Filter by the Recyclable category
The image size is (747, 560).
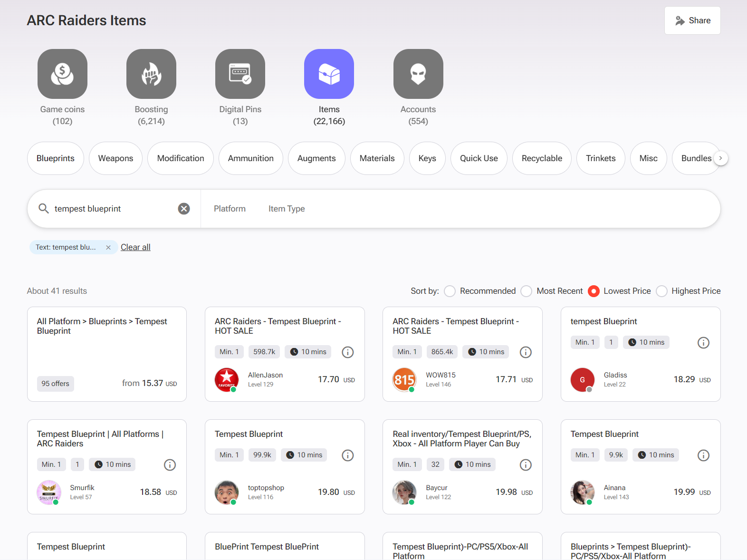(542, 158)
